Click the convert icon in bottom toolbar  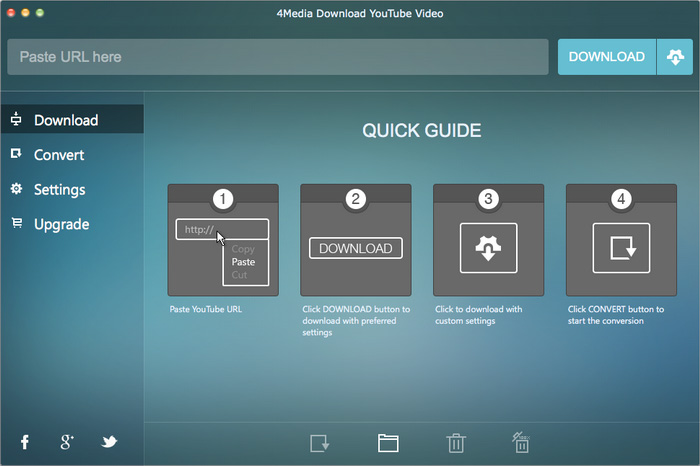(320, 443)
